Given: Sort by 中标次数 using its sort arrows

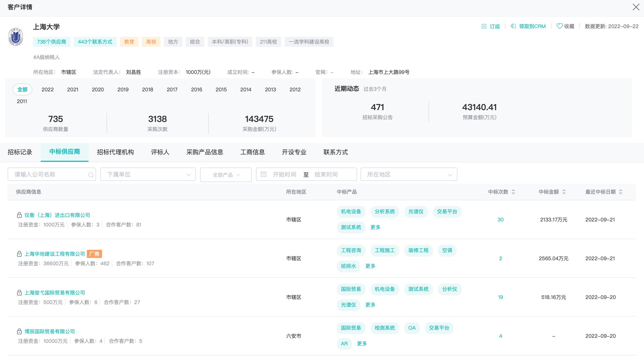Looking at the screenshot, I should (513, 192).
